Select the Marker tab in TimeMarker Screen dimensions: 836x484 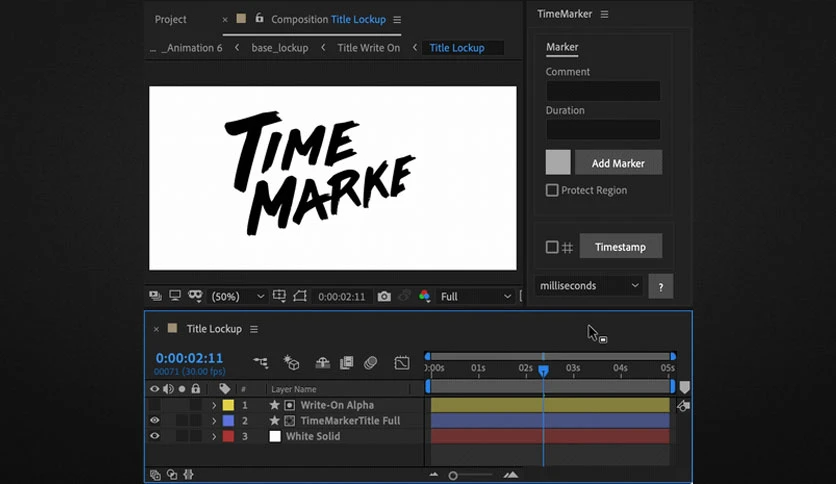[562, 47]
